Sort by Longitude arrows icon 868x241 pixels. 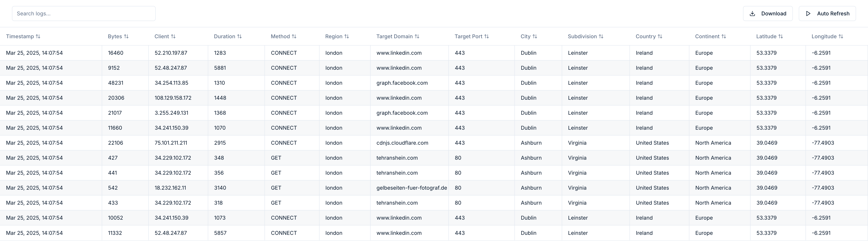[x=841, y=37]
